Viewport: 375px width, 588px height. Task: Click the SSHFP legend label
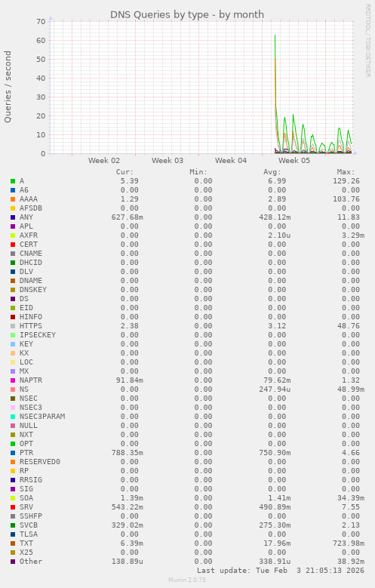[x=31, y=516]
